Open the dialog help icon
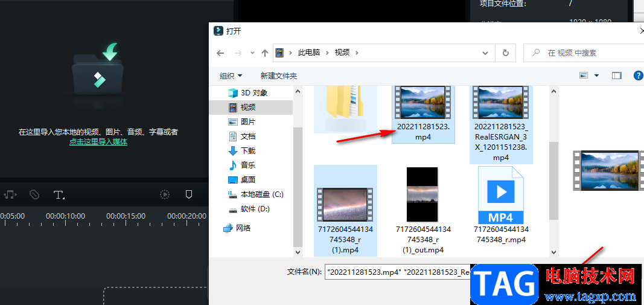The image size is (644, 305). click(x=638, y=75)
